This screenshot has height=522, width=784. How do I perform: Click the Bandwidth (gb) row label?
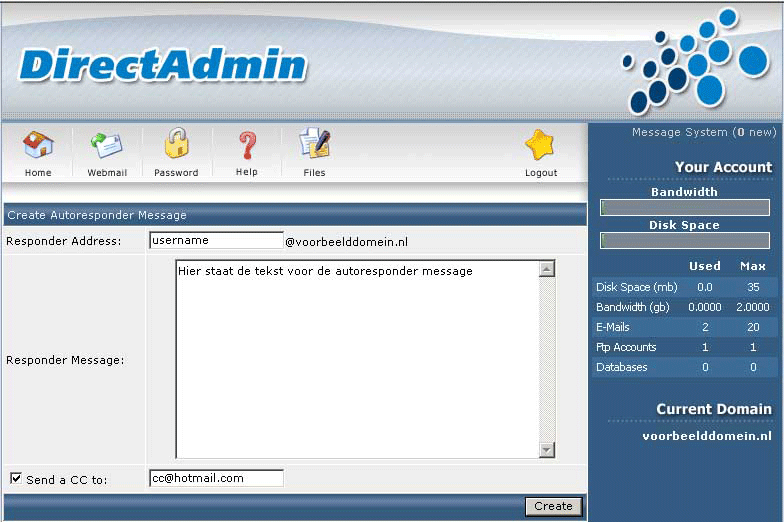pos(632,307)
